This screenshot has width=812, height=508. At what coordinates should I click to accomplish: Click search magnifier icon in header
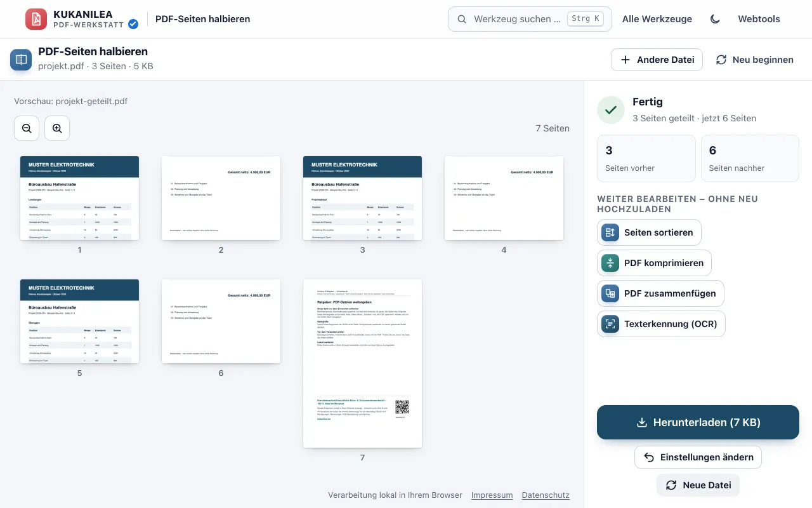(x=462, y=19)
